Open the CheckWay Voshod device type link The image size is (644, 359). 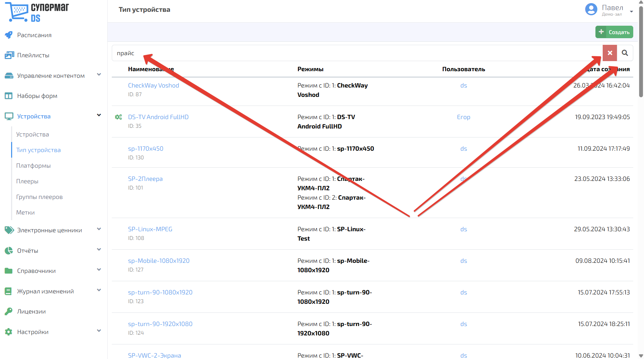point(153,85)
